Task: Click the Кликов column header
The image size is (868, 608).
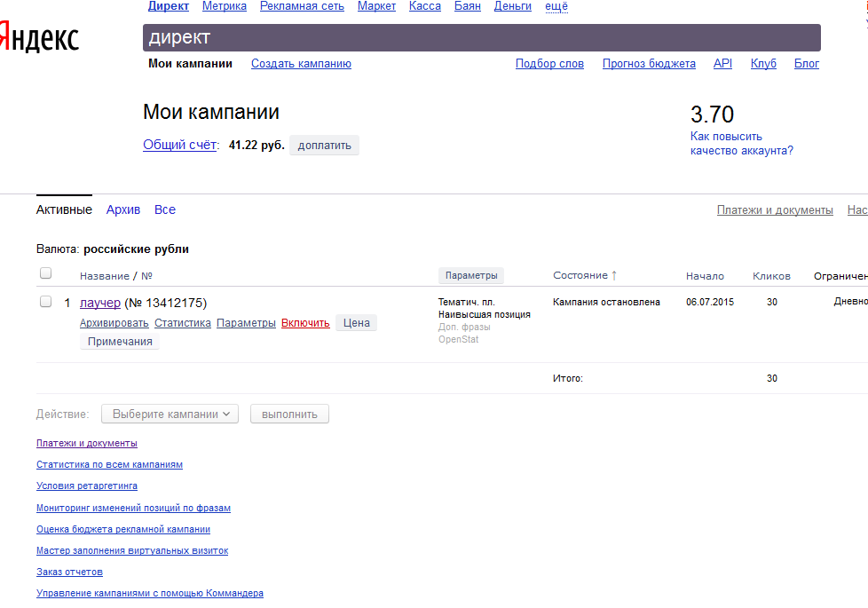Action: tap(771, 276)
